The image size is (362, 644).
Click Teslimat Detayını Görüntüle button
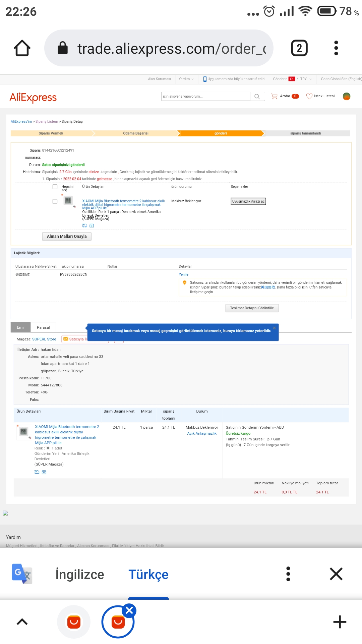[x=252, y=308]
